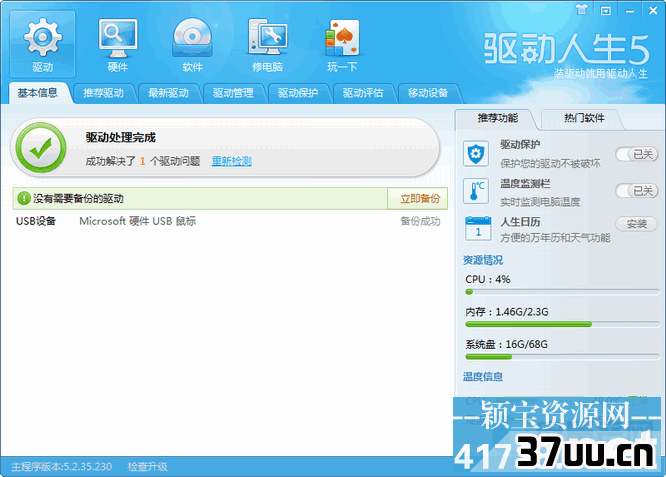Click the USB设备 row label
This screenshot has width=666, height=477.
point(36,221)
